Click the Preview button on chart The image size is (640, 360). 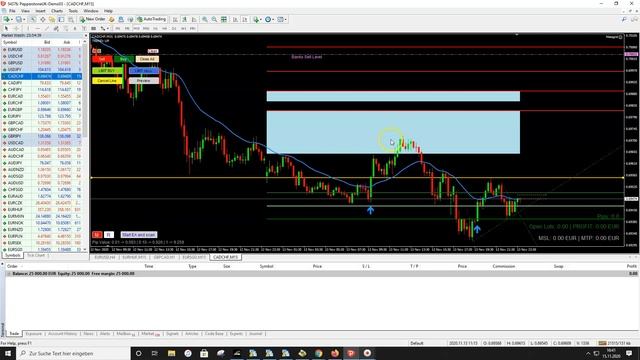pyautogui.click(x=144, y=81)
